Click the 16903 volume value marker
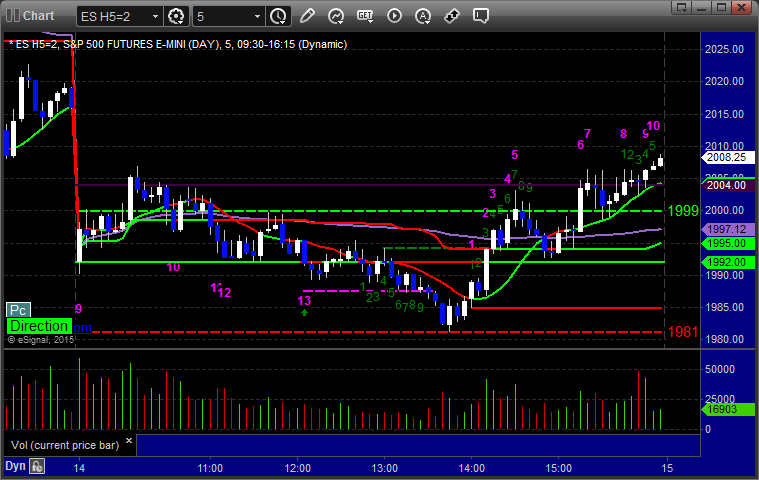This screenshot has width=759, height=480. pyautogui.click(x=726, y=409)
